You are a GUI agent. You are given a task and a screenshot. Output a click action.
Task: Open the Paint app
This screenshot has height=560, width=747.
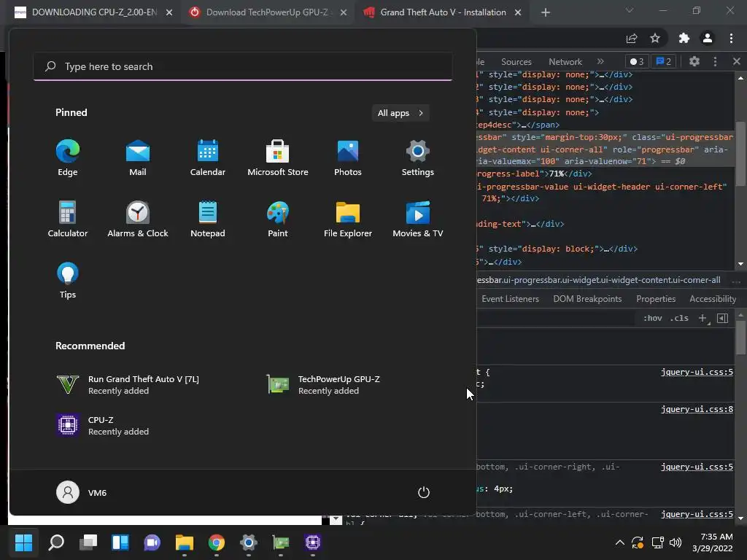tap(278, 219)
